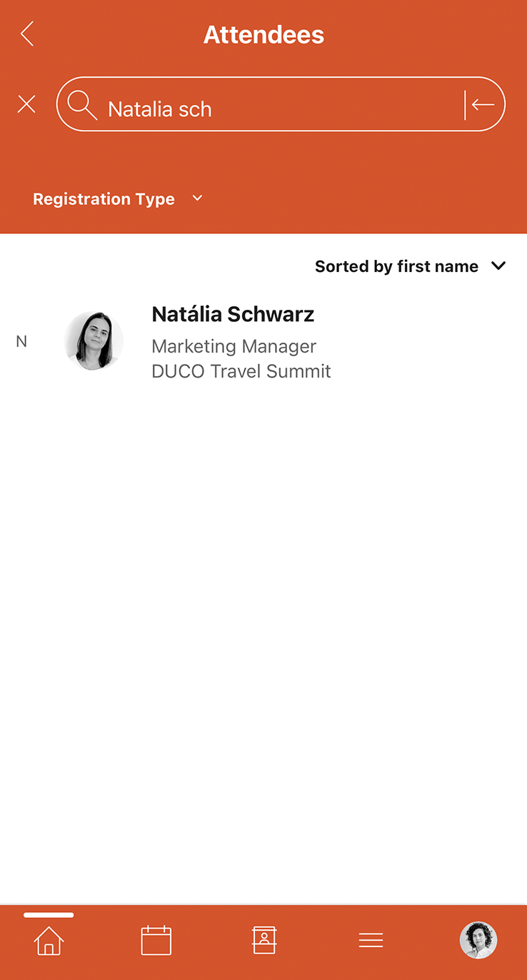Viewport: 527px width, 980px height.
Task: Open the Registration Type filter
Action: 104,199
